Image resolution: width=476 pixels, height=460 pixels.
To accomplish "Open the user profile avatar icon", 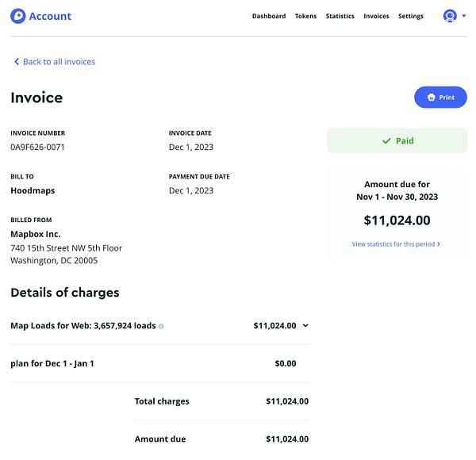I will point(450,16).
